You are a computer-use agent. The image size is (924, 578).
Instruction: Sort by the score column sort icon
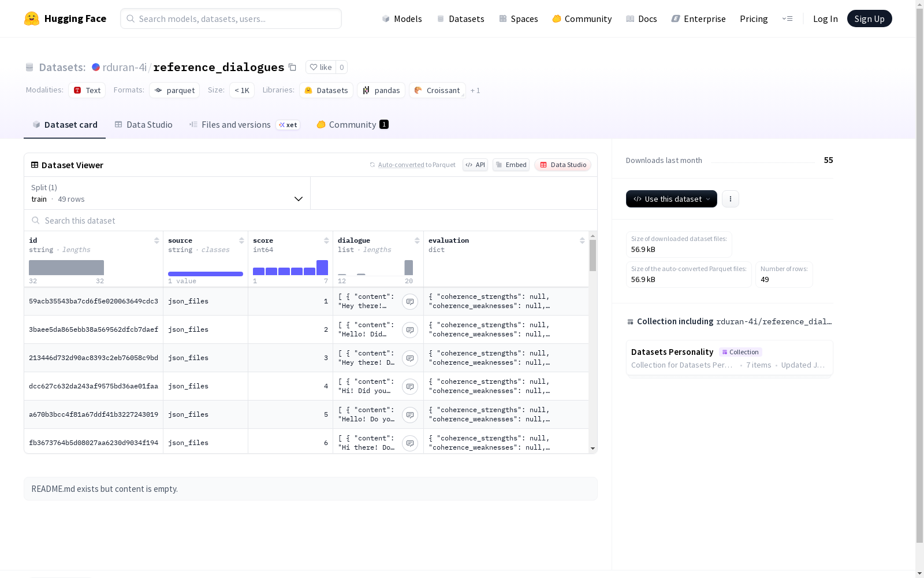pyautogui.click(x=326, y=240)
